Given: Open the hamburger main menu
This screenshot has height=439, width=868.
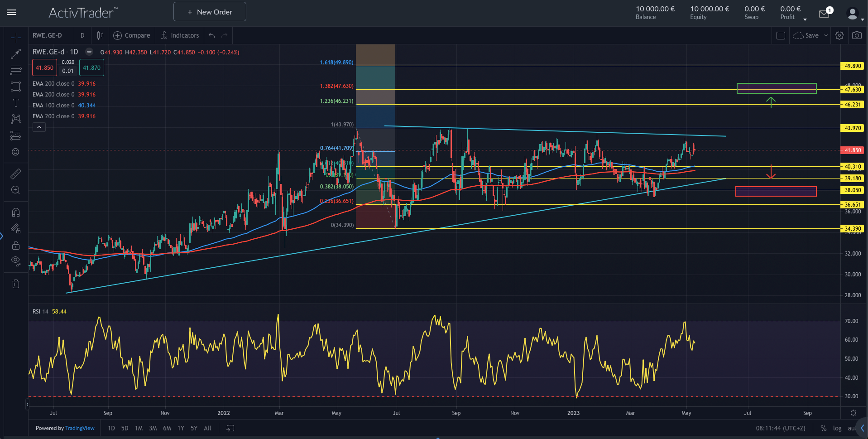Looking at the screenshot, I should [x=11, y=12].
